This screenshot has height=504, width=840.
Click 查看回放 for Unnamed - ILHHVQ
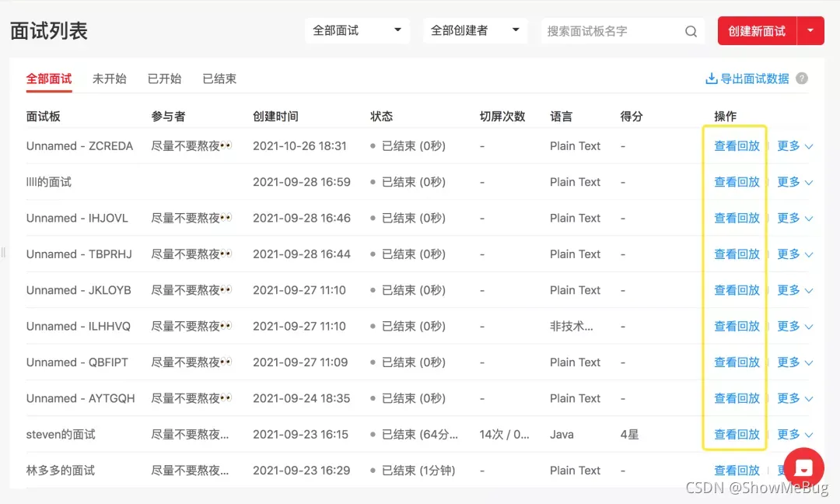pos(737,326)
